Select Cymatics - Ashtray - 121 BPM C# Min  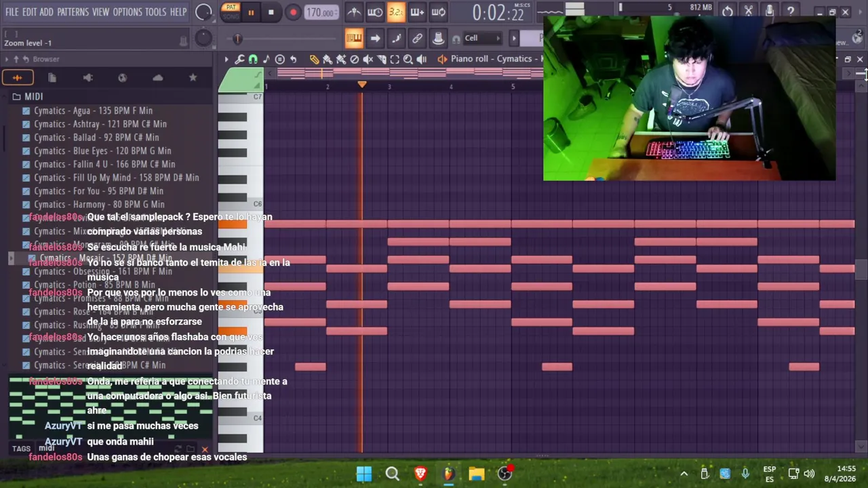[100, 124]
